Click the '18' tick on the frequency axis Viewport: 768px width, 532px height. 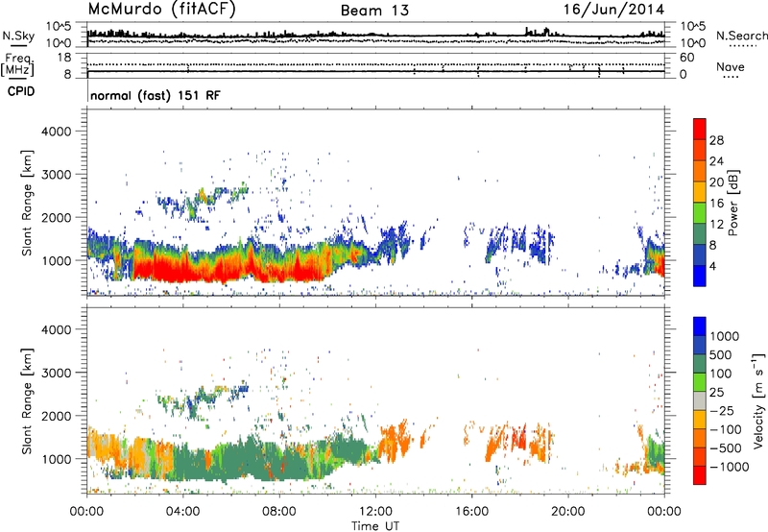tap(64, 58)
